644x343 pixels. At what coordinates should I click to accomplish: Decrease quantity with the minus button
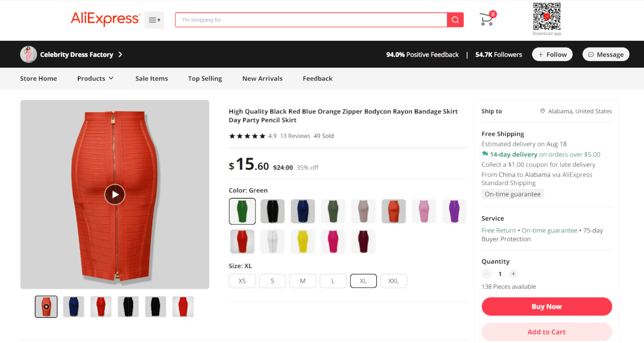[487, 274]
